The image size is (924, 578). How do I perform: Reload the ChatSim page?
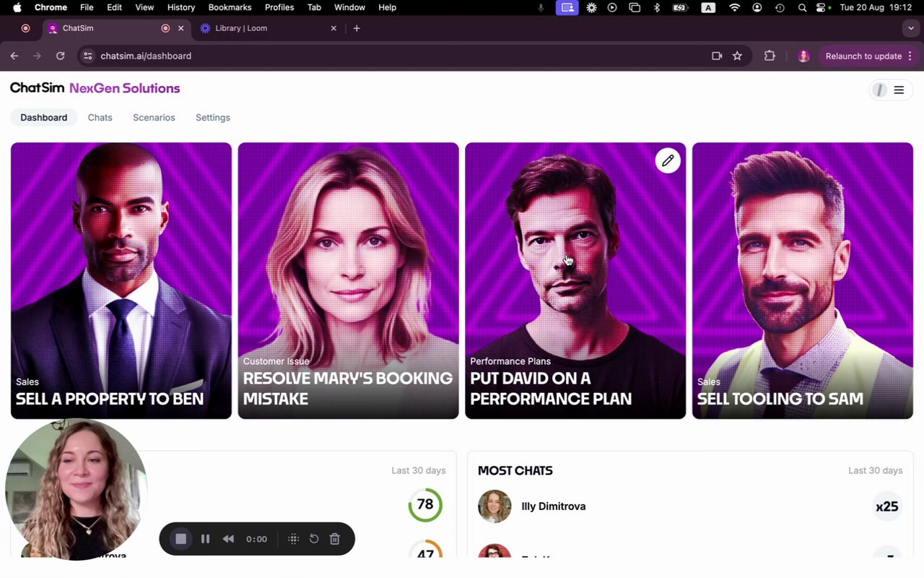[61, 56]
